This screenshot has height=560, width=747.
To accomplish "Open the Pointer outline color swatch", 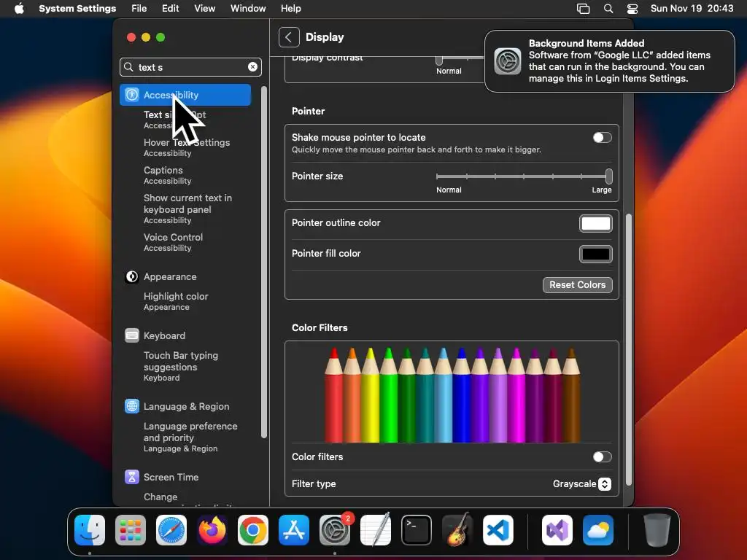I will click(x=595, y=223).
